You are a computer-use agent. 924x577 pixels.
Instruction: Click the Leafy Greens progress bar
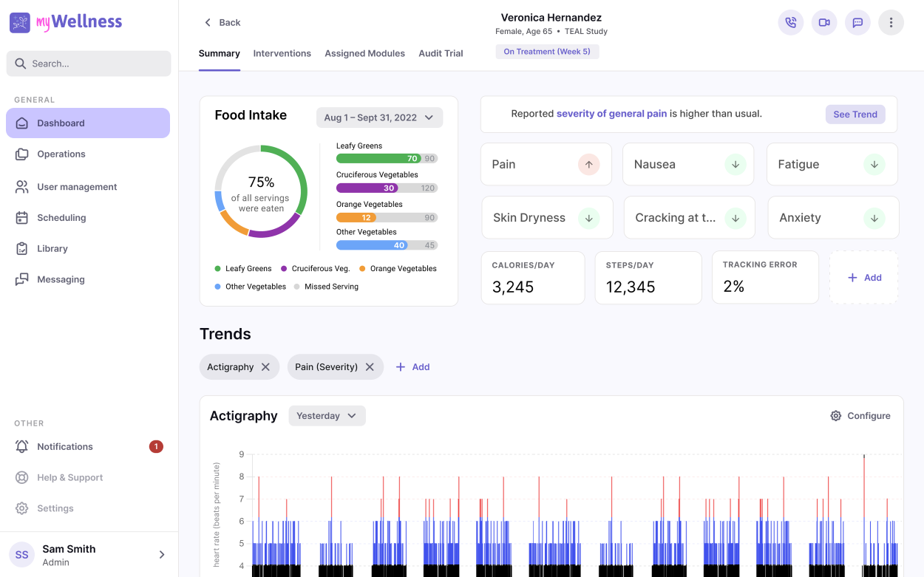387,158
